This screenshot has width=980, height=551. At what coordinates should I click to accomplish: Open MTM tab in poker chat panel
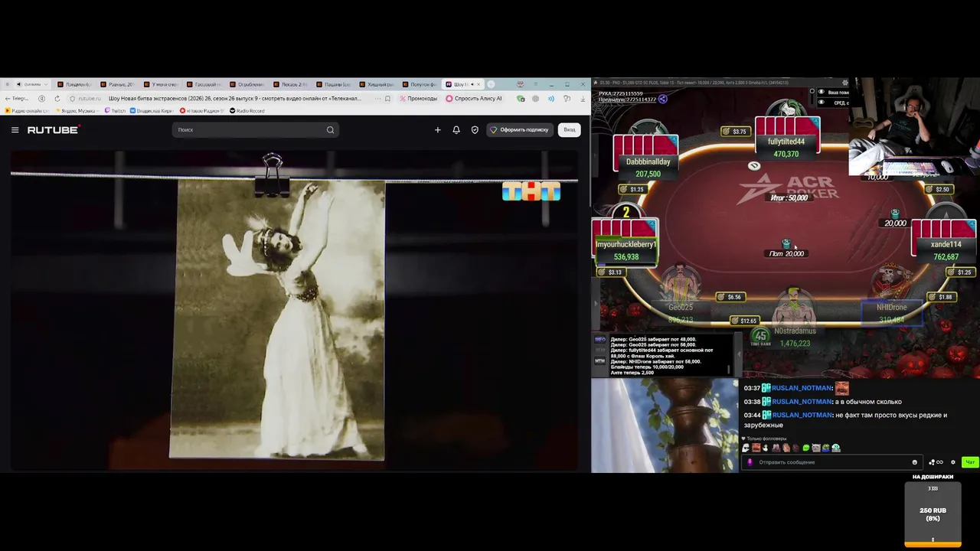tap(600, 360)
